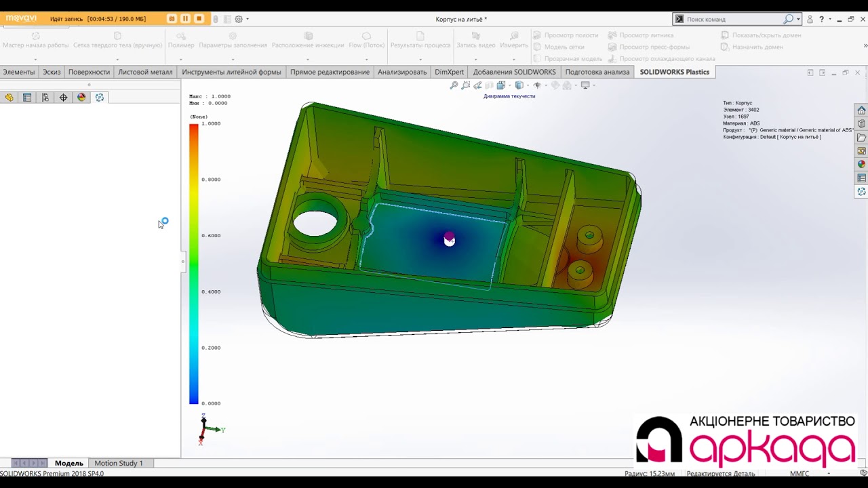
Task: Switch to the DimXpert tab
Action: pos(450,72)
